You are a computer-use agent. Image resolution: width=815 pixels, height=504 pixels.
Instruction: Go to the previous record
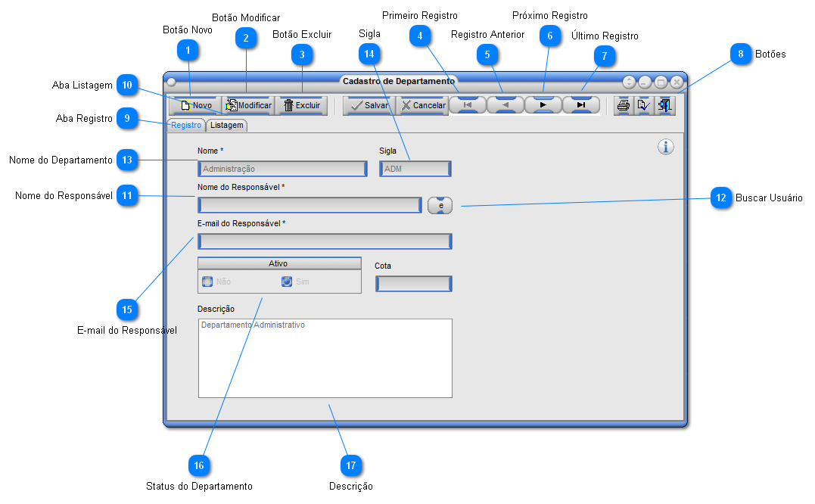(x=505, y=105)
